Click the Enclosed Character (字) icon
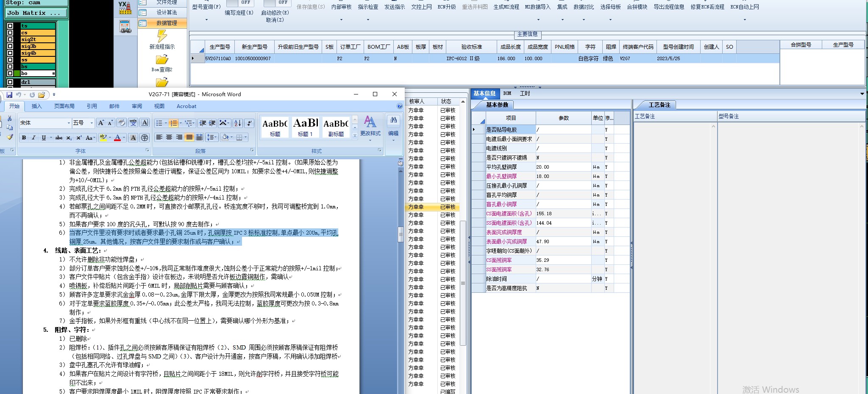This screenshot has width=868, height=394. pos(145,138)
